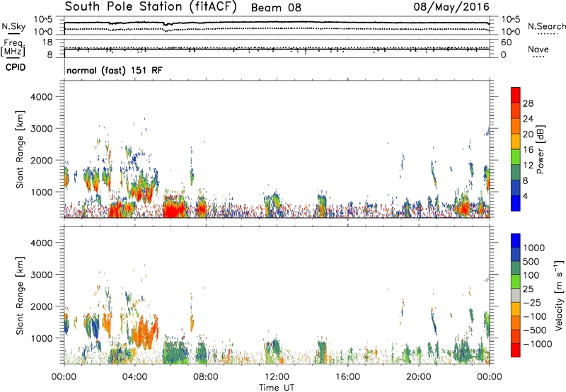Click the 60 tick on Nave axis

coord(507,42)
